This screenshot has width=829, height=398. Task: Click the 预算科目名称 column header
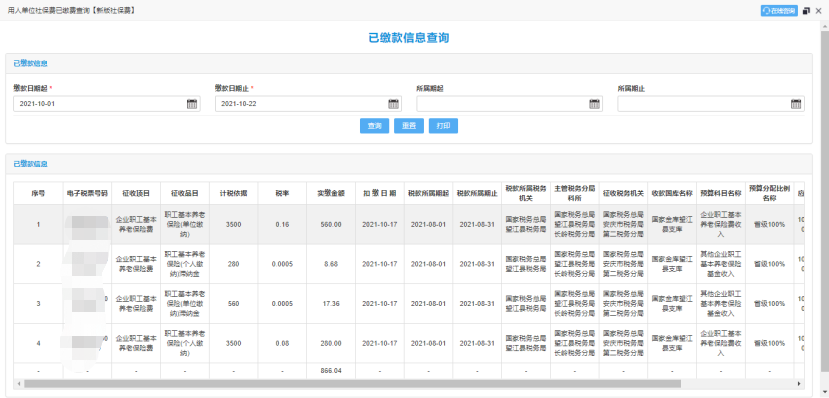click(x=721, y=193)
